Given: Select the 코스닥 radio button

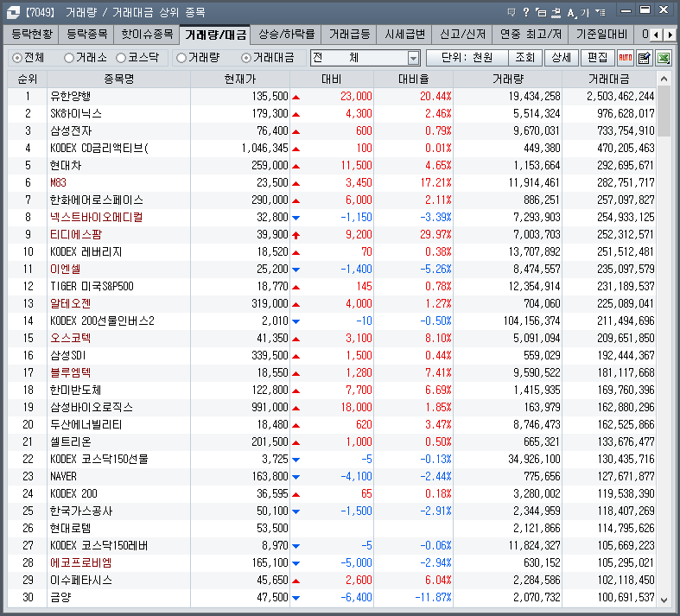Looking at the screenshot, I should point(121,58).
